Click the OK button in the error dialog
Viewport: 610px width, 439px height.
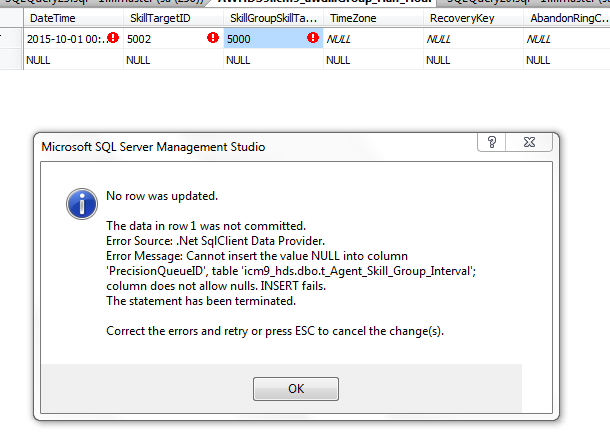click(x=296, y=388)
